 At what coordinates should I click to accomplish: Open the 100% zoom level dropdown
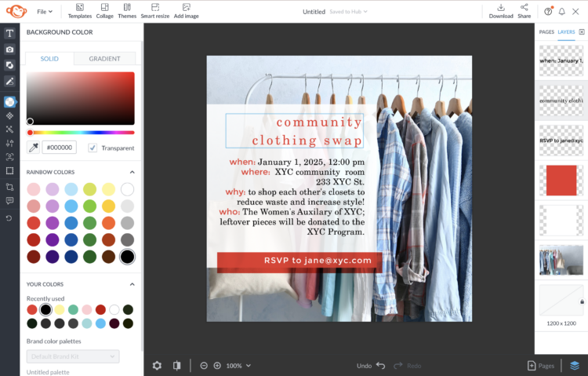tap(238, 366)
